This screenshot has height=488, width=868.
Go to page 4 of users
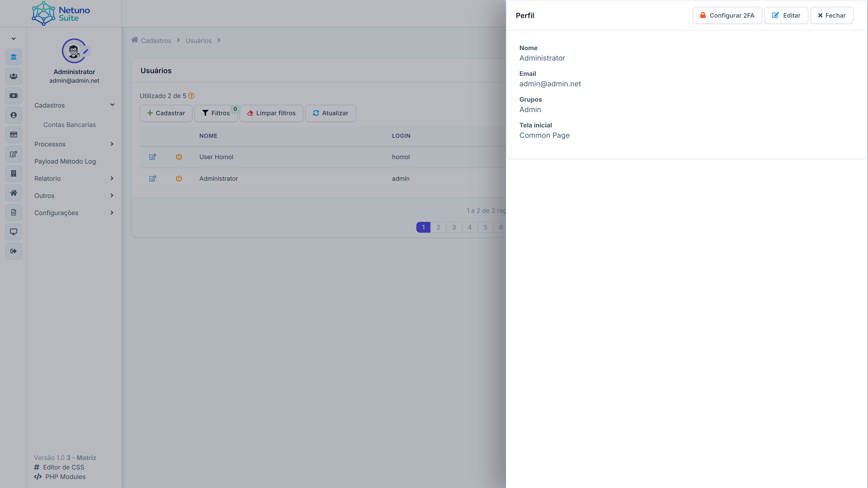pyautogui.click(x=470, y=227)
